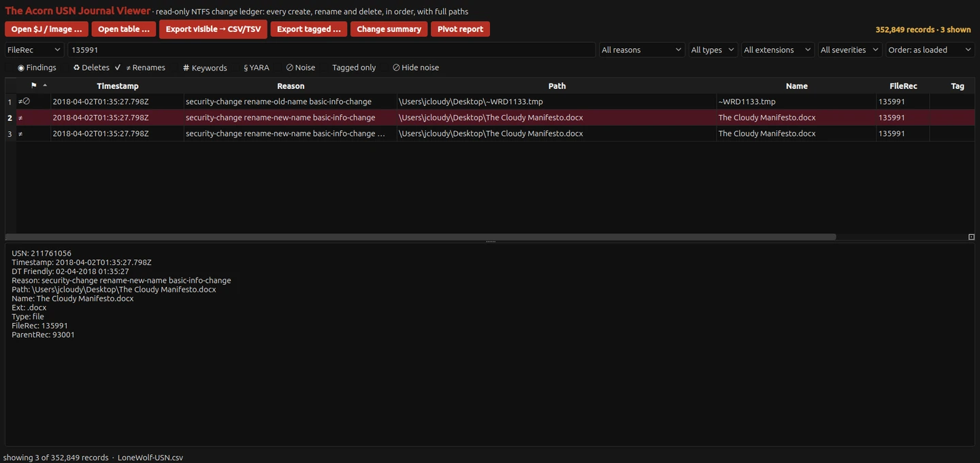The width and height of the screenshot is (980, 463).
Task: Click LoneWolf-USN.csv in the status bar
Action: point(150,458)
